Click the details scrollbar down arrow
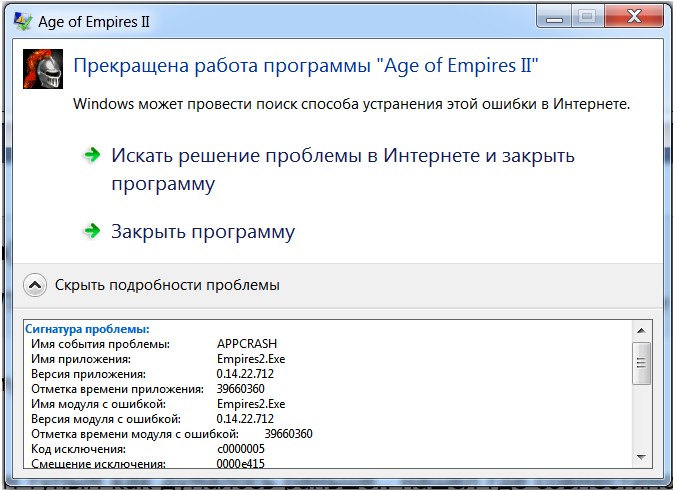The image size is (677, 490). (641, 457)
